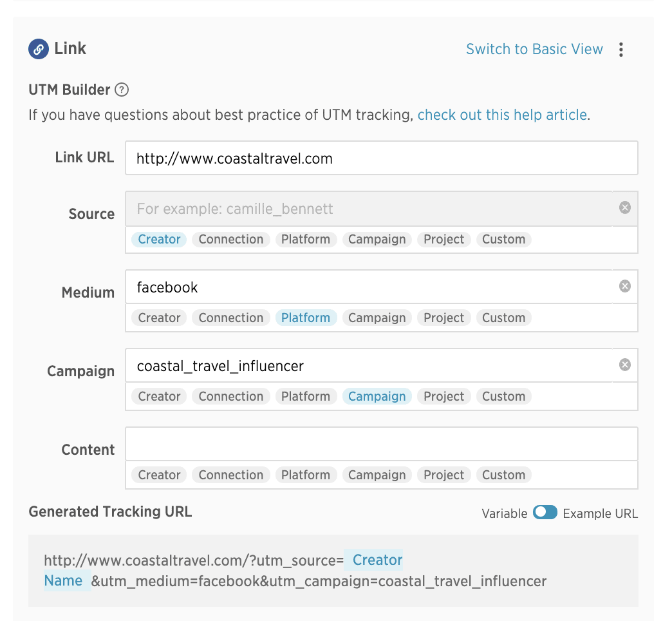Select Platform chip under Medium
The height and width of the screenshot is (621, 672).
coord(306,318)
